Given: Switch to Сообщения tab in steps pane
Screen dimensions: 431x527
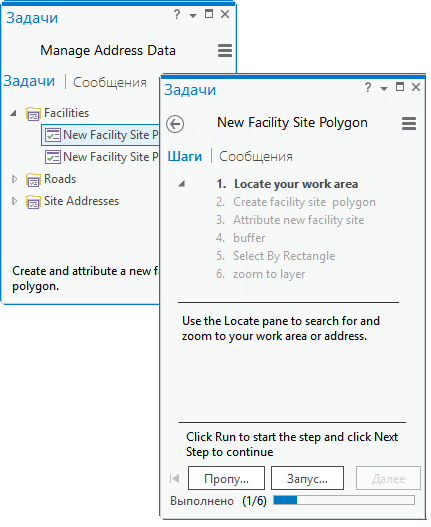Looking at the screenshot, I should 256,157.
